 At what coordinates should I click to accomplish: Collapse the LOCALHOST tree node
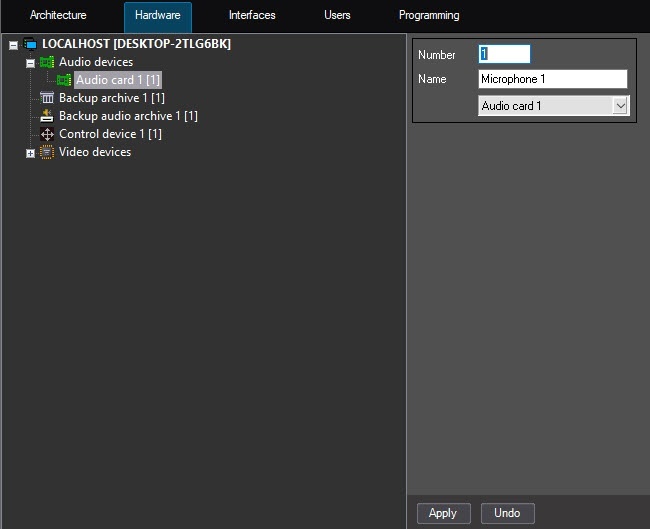tap(13, 45)
